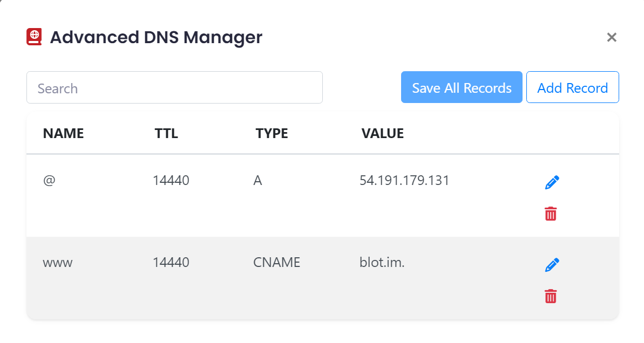Sort by the TYPE column header
The height and width of the screenshot is (343, 644).
(x=272, y=133)
